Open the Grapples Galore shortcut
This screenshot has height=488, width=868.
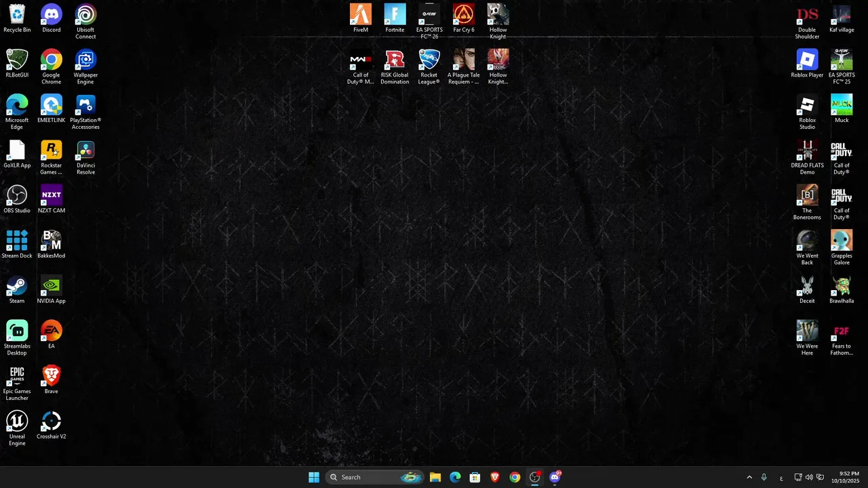(x=842, y=248)
